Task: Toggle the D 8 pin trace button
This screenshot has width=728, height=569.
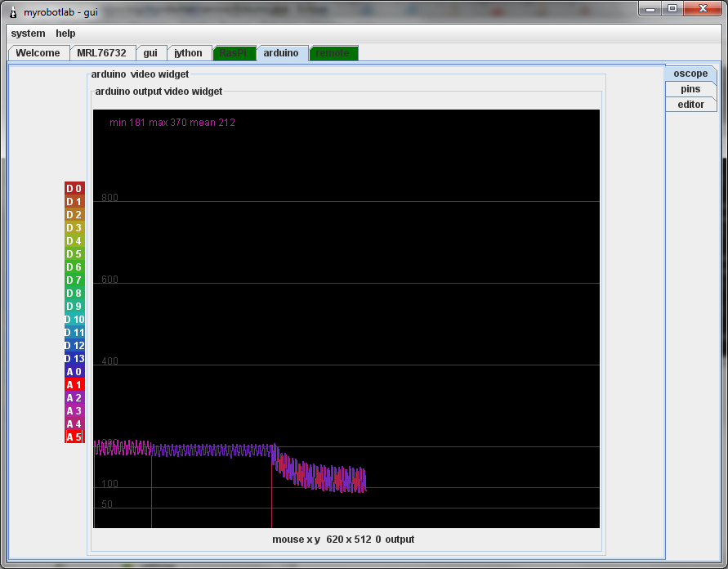Action: pos(74,293)
